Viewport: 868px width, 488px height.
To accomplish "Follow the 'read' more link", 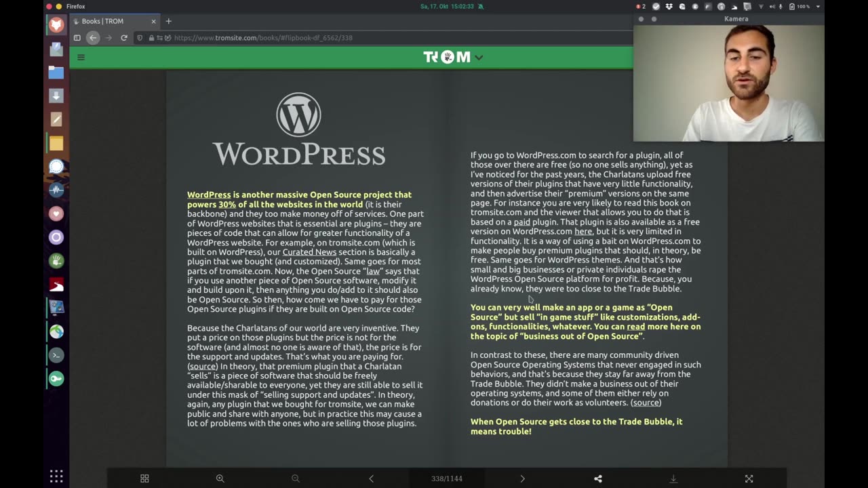I will click(x=635, y=327).
